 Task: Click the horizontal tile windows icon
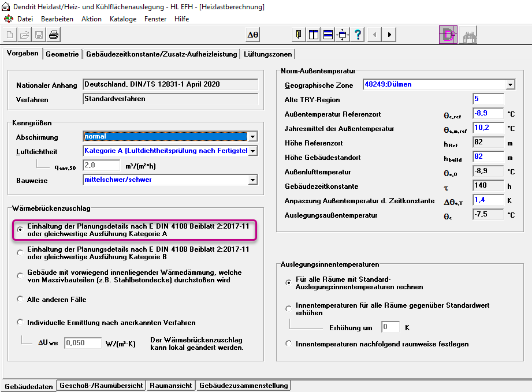(328, 35)
